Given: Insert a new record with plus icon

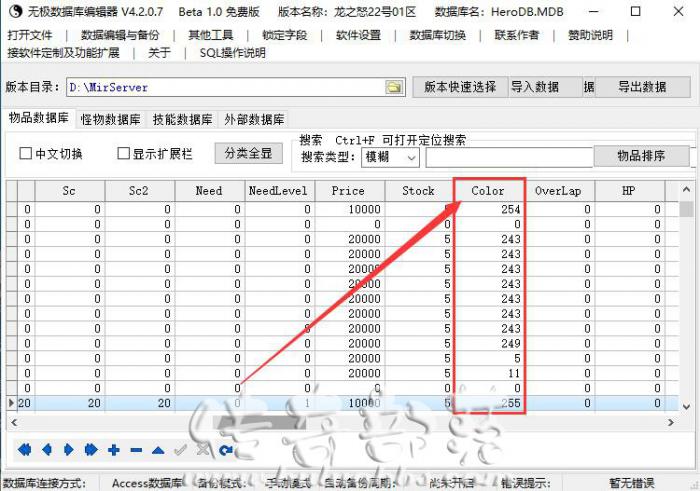Looking at the screenshot, I should pyautogui.click(x=114, y=450).
